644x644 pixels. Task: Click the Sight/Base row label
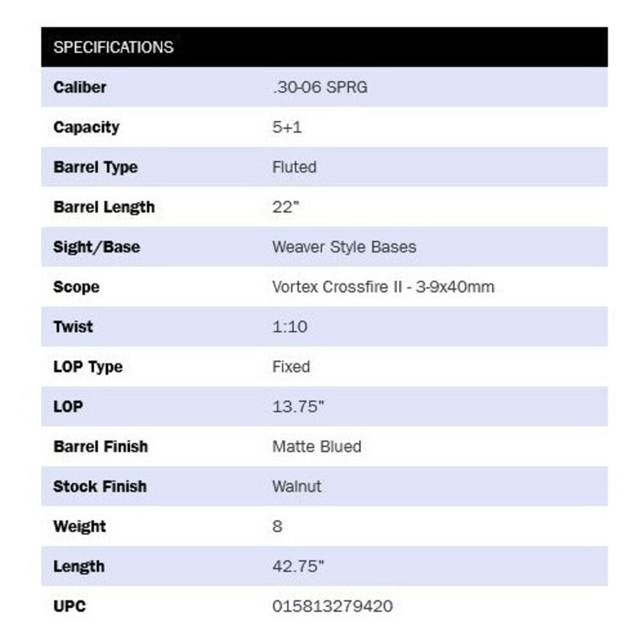97,247
